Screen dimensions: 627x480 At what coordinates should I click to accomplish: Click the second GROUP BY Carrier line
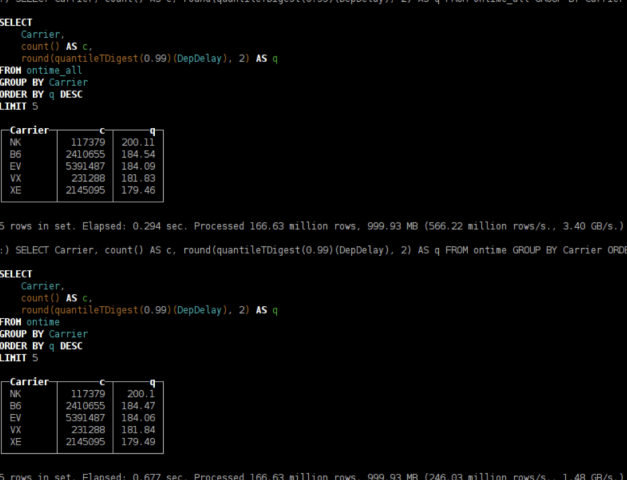44,334
